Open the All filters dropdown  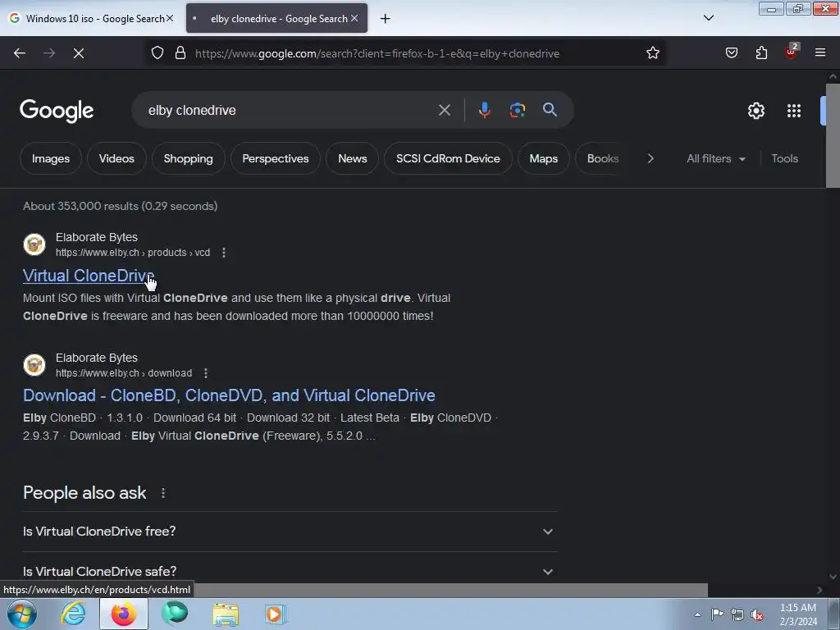tap(715, 159)
